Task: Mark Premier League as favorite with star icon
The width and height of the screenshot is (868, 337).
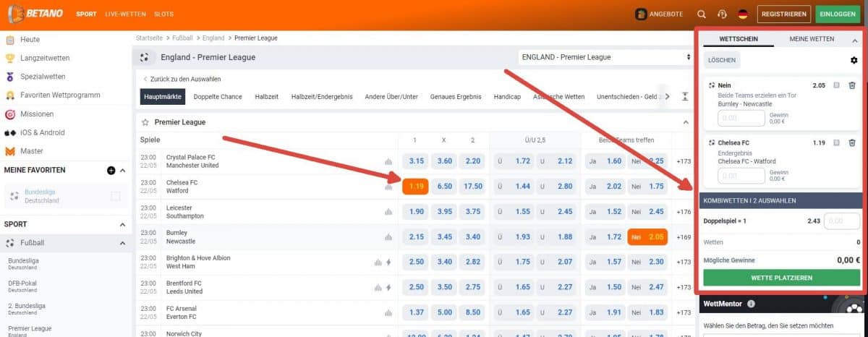Action: tap(145, 122)
